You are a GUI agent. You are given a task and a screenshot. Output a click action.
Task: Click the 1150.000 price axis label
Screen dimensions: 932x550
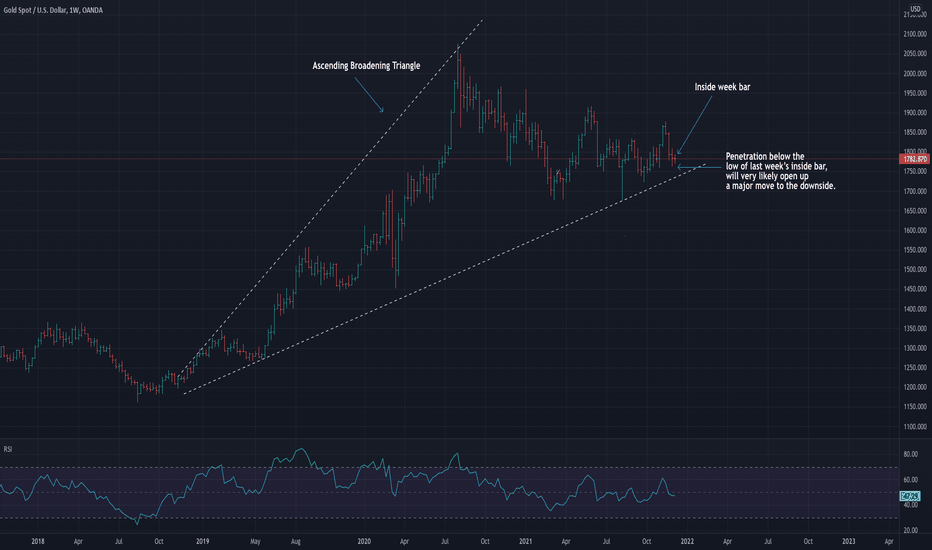(x=915, y=407)
